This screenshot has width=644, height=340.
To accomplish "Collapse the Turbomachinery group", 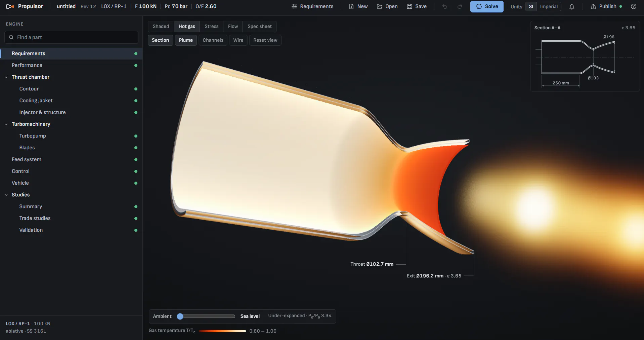I will (6, 124).
